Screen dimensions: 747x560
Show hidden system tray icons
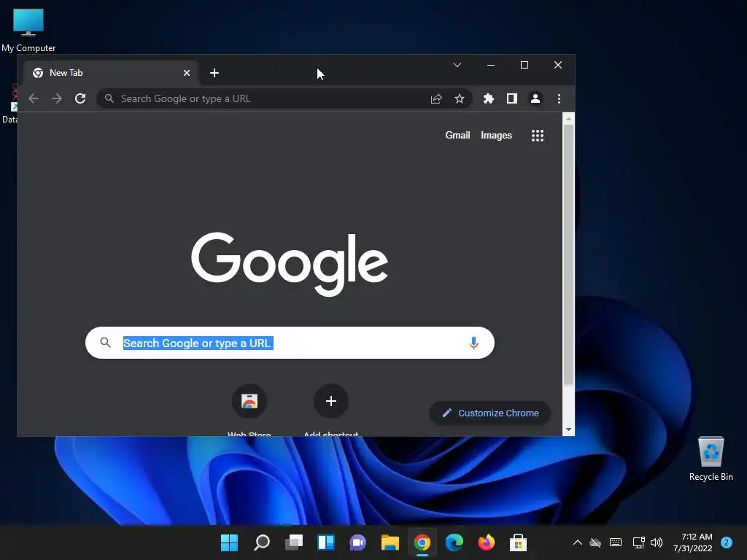pos(578,542)
